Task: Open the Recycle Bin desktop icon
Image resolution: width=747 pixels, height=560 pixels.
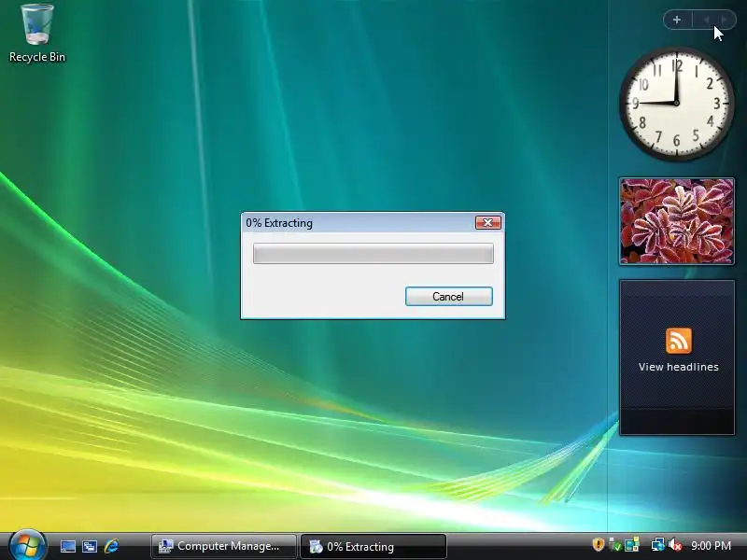Action: (x=37, y=34)
